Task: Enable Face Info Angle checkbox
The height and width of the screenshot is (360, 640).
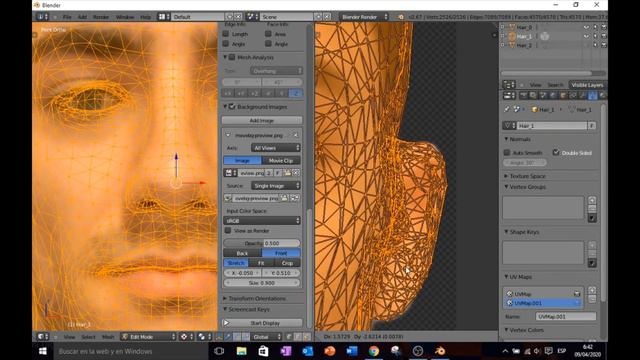Action: pos(268,44)
